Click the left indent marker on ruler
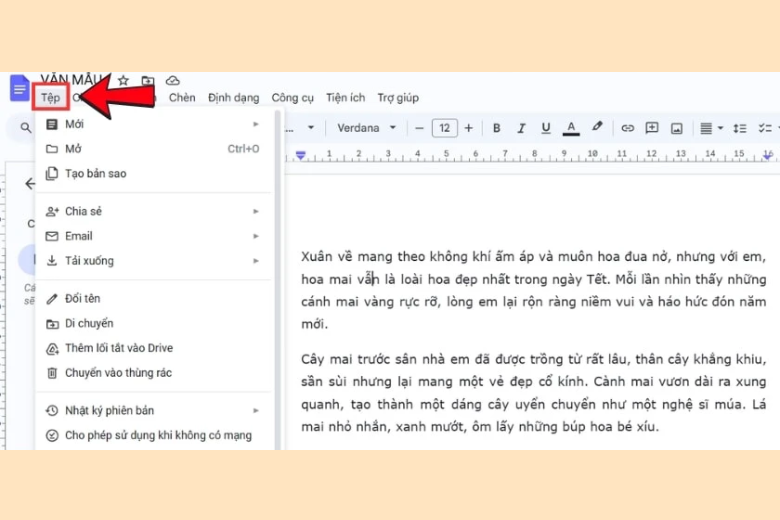Image resolution: width=780 pixels, height=520 pixels. click(300, 156)
